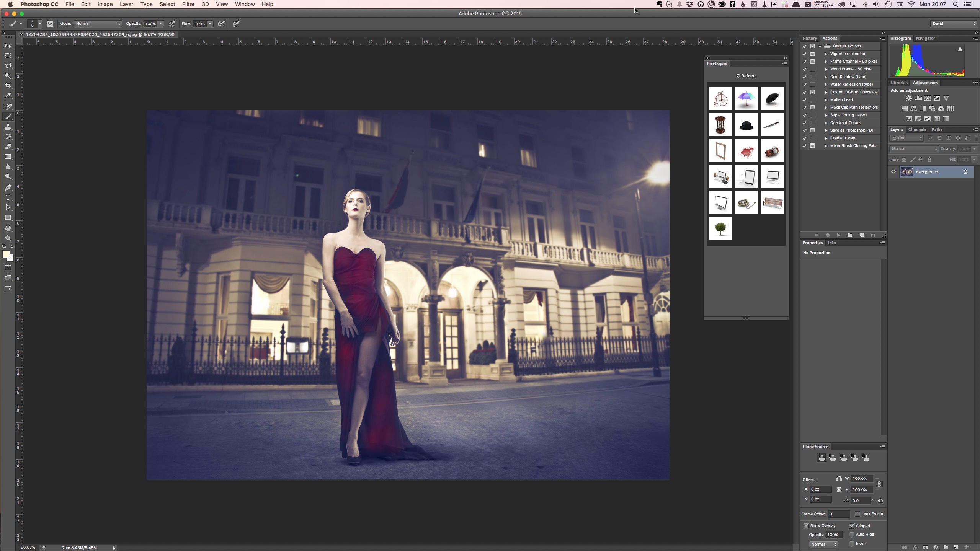Select the Horizontal Type tool
The image size is (980, 551).
click(x=8, y=197)
